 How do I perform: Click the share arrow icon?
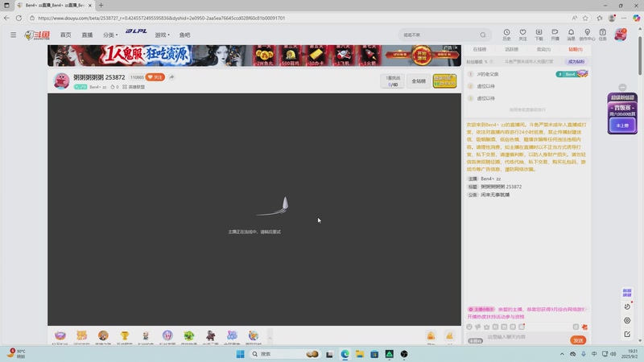coord(171,77)
